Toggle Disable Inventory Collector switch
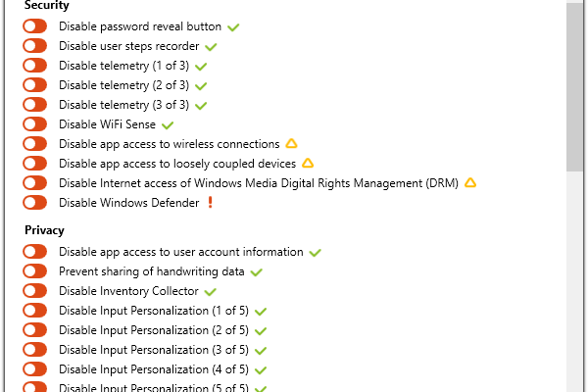The height and width of the screenshot is (392, 588). 35,291
